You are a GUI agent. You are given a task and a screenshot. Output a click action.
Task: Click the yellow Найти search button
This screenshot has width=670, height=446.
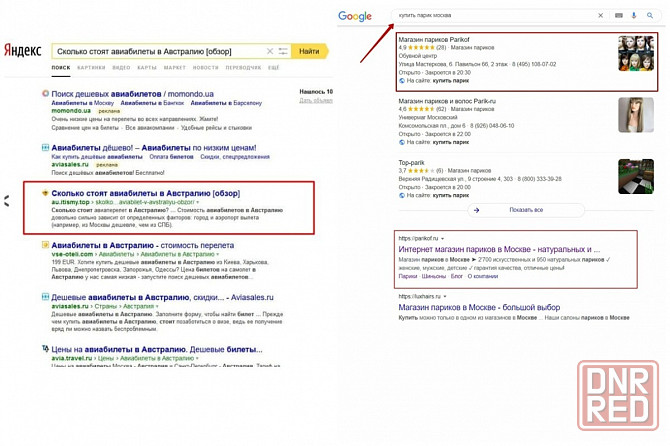coord(310,51)
